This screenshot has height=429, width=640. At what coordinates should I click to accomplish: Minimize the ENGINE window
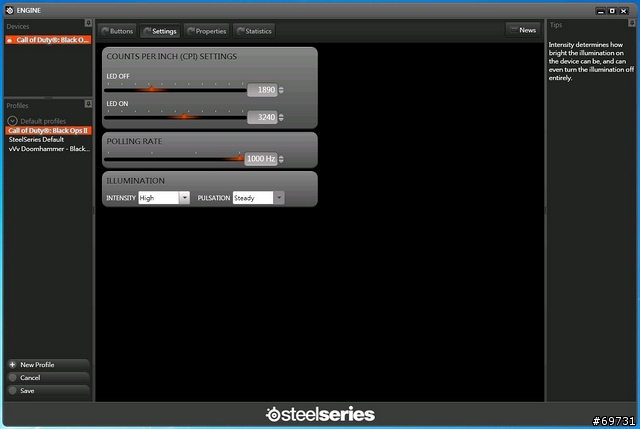(600, 11)
